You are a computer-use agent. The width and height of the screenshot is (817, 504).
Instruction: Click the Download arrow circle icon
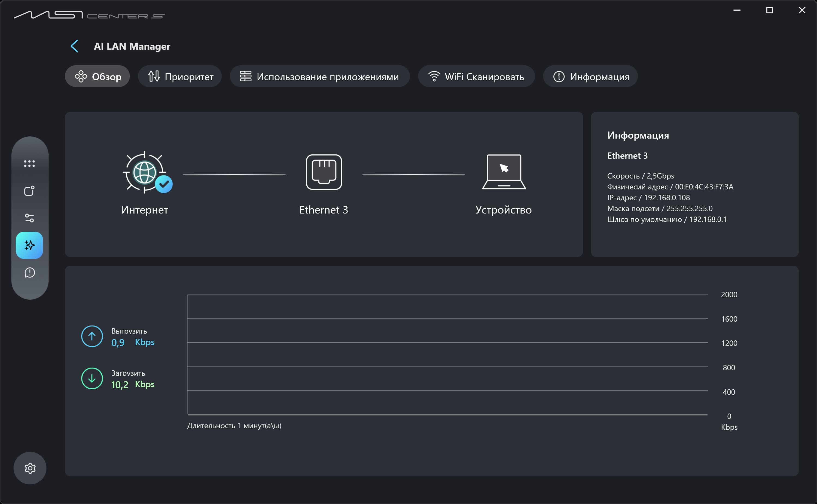[92, 378]
